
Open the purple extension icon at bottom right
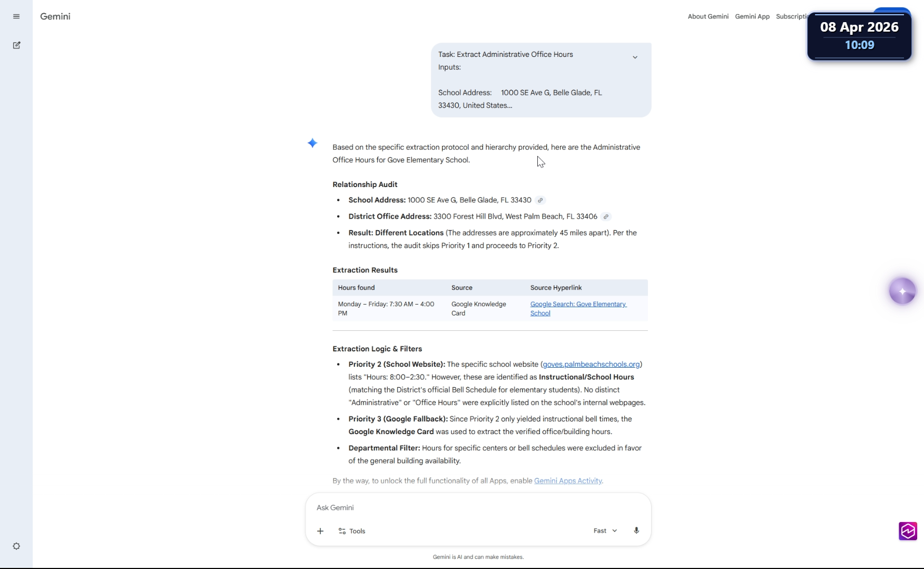point(908,531)
